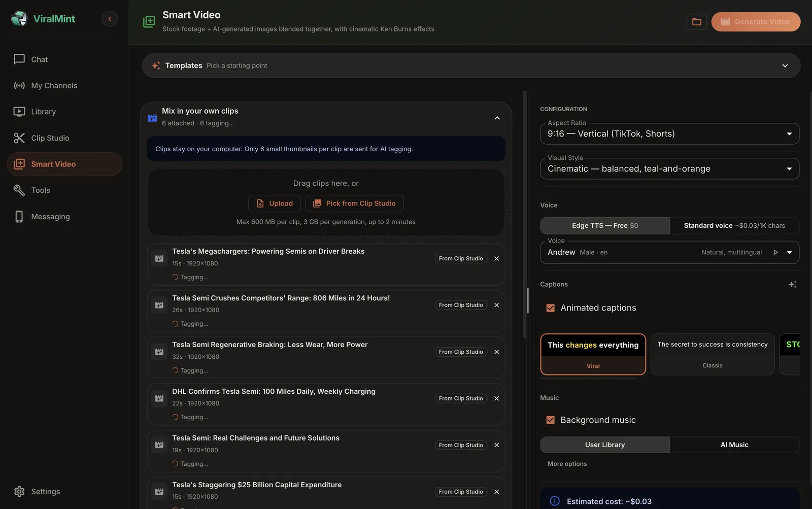Click the clips film icon next to Mix in your own clips
Image resolution: width=812 pixels, height=509 pixels.
[152, 118]
